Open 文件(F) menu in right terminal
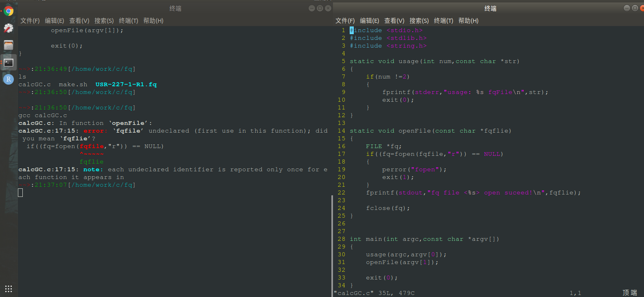Screen dimensions: 644x297 345,21
